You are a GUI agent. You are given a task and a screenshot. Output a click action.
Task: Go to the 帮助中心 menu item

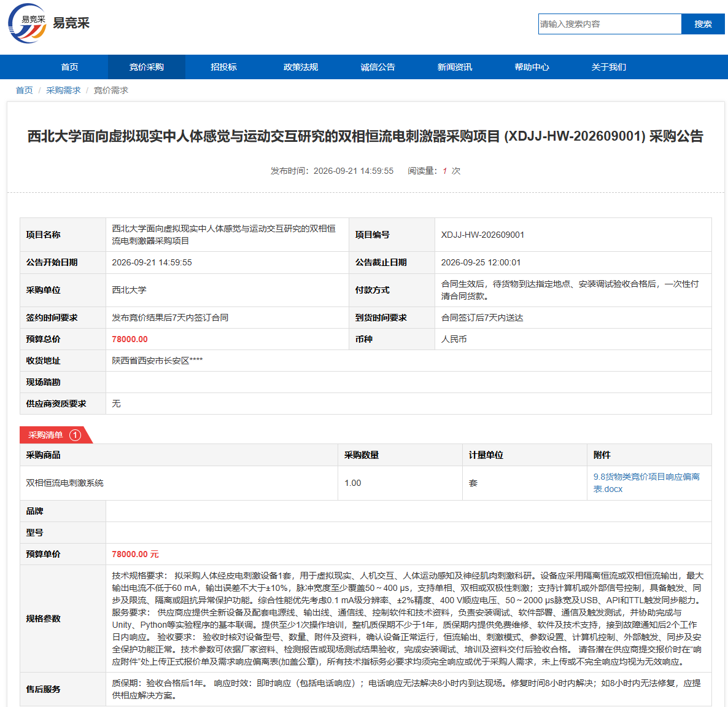pyautogui.click(x=532, y=67)
